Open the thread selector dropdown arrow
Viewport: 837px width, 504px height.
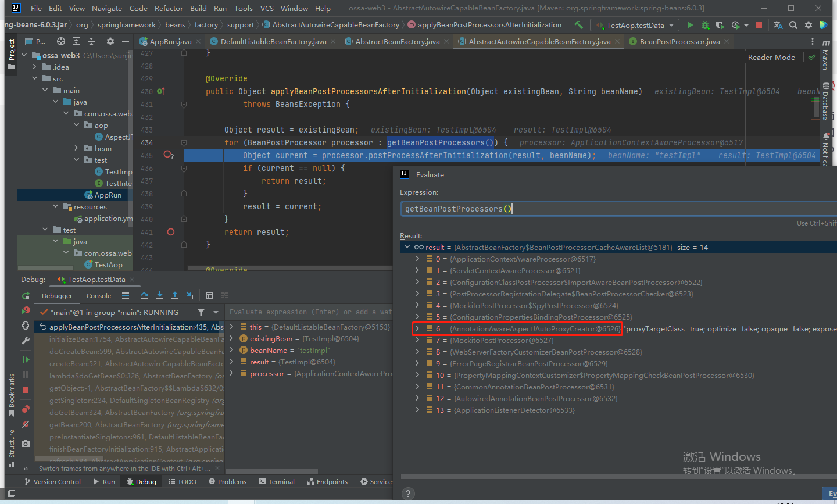tap(216, 312)
